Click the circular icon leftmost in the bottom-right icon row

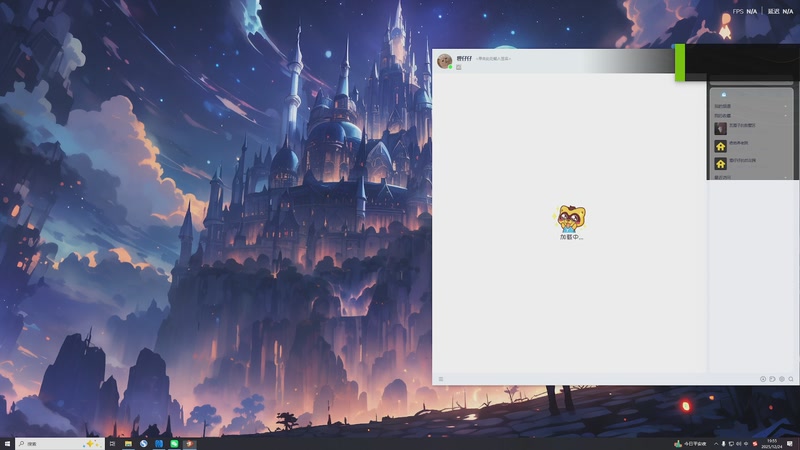763,379
